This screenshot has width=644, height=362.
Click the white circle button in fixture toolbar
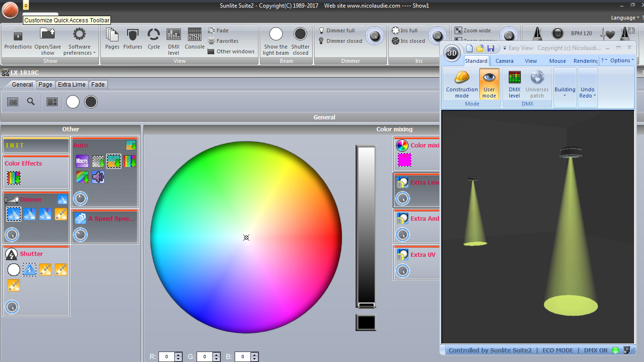click(x=73, y=102)
